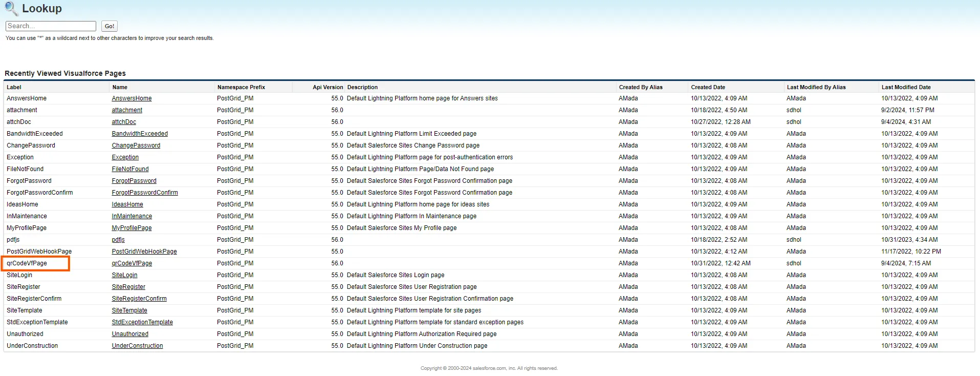
Task: Click the Search input field
Action: pyautogui.click(x=51, y=26)
